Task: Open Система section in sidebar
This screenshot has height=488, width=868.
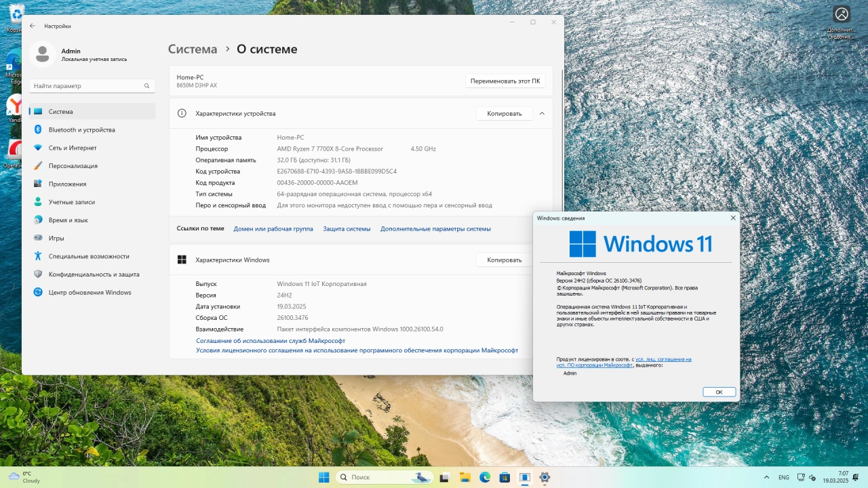Action: 92,111
